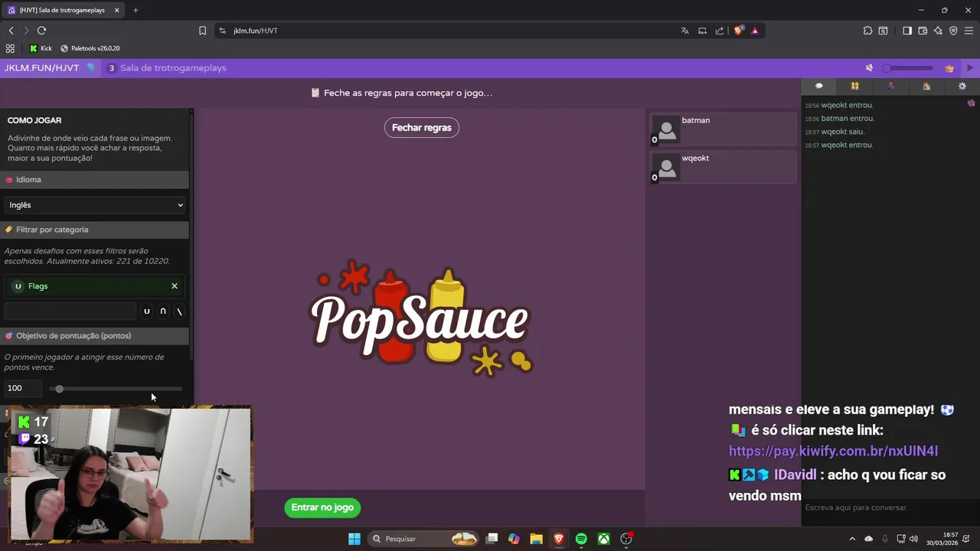Click the points goal value field
The image size is (980, 551).
(x=23, y=388)
